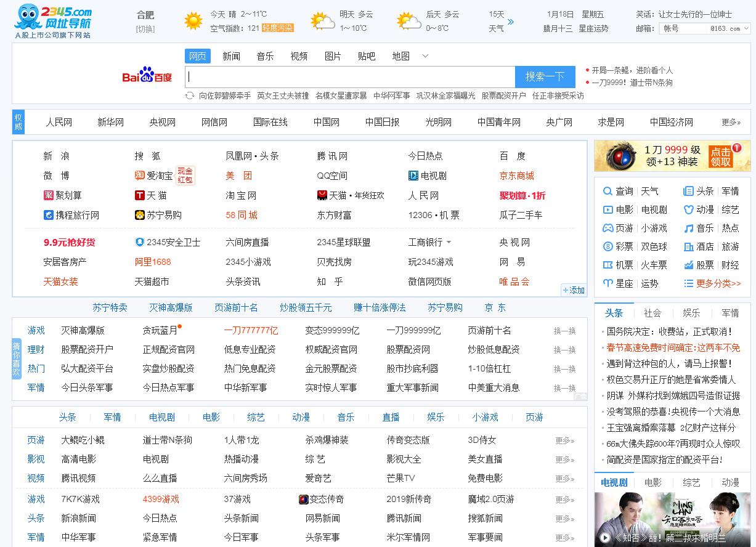
Task: Open the 京东商城 link
Action: click(517, 176)
